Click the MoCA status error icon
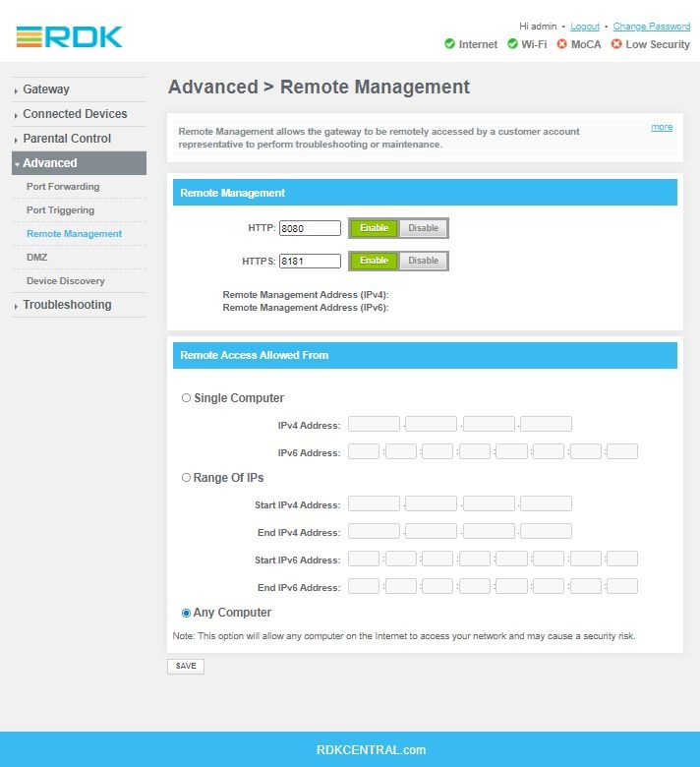 tap(562, 44)
